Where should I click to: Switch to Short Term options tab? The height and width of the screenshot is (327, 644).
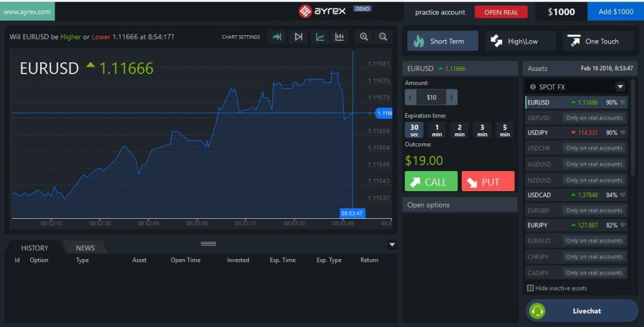coord(443,41)
